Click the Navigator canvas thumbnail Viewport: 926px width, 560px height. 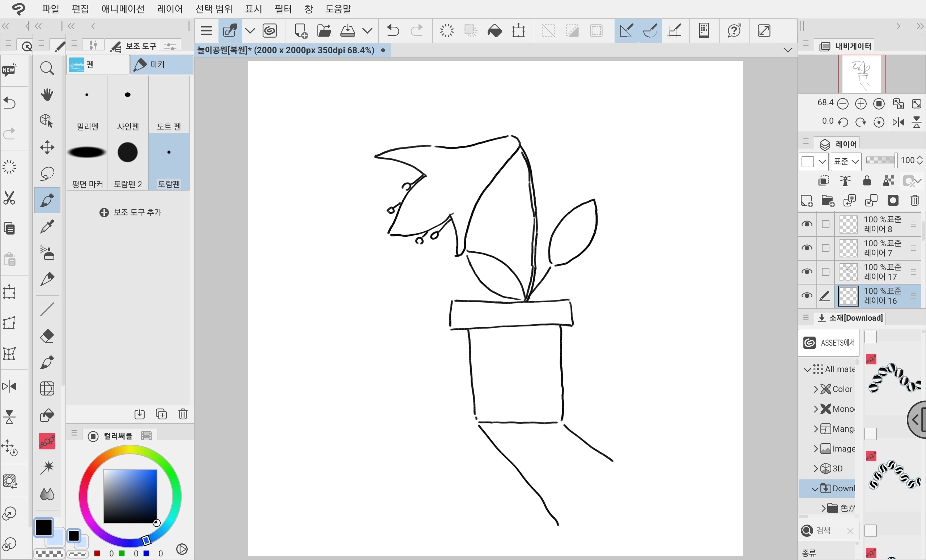pos(862,74)
